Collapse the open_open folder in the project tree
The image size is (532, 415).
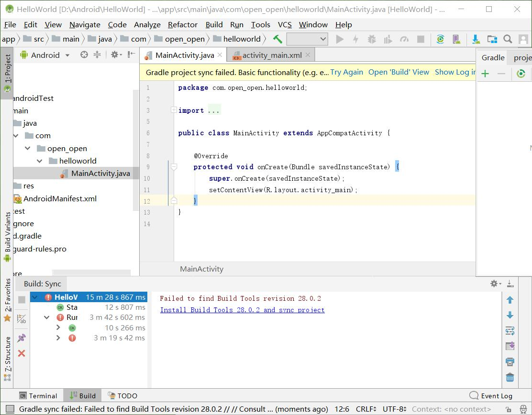point(27,148)
